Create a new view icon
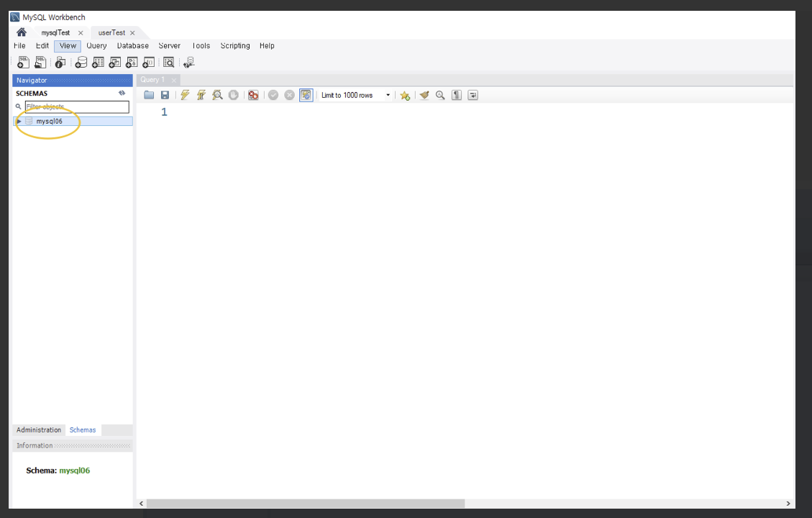Image resolution: width=812 pixels, height=518 pixels. point(115,63)
